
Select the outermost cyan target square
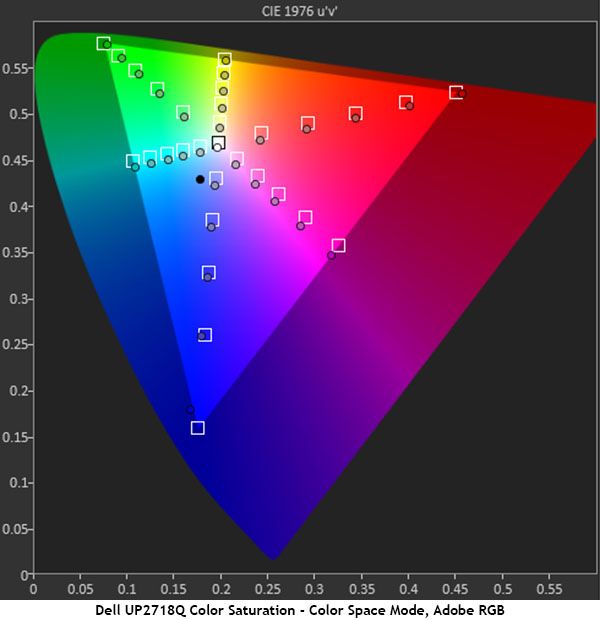pos(133,161)
